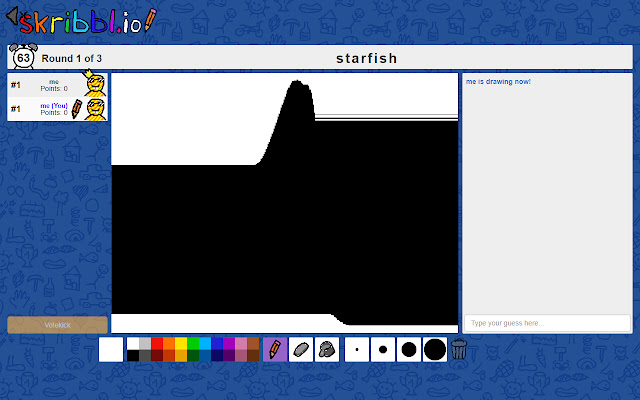Choose the second smallest brush size
Viewport: 640px width, 400px height.
(383, 349)
